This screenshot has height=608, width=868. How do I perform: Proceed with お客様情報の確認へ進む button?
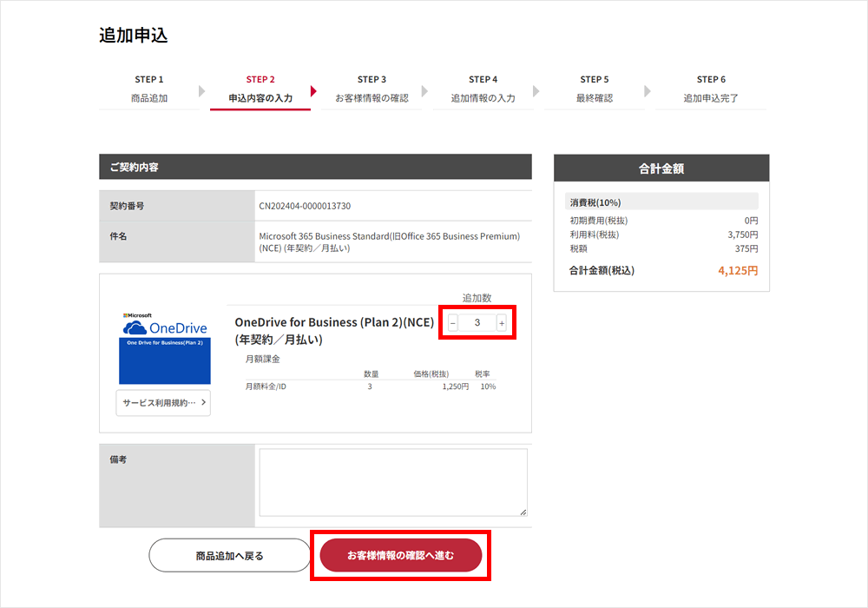pos(401,555)
